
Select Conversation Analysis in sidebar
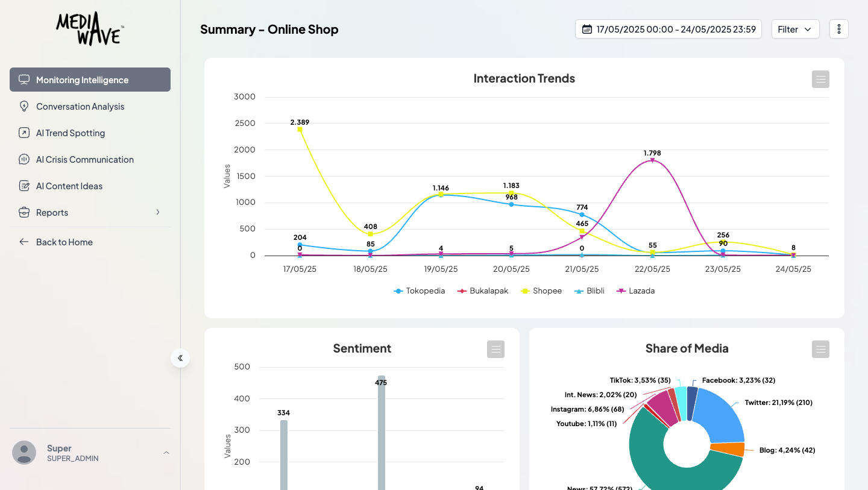pyautogui.click(x=80, y=107)
